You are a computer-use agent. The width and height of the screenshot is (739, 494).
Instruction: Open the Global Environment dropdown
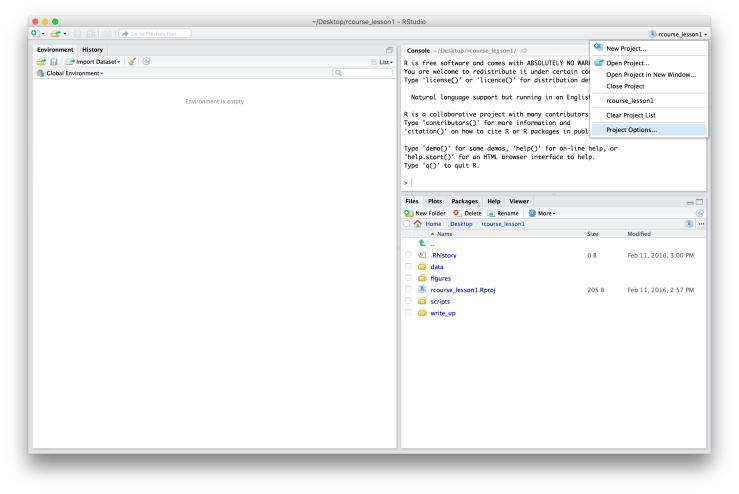tap(70, 73)
